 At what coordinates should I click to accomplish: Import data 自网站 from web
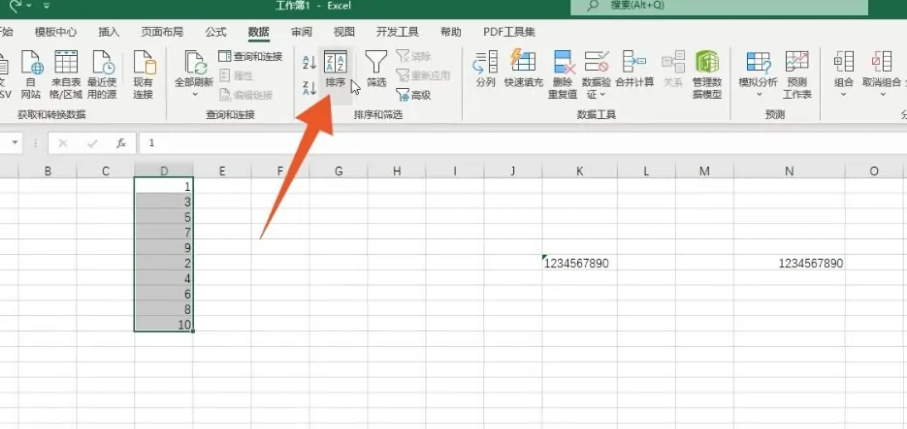[31, 74]
